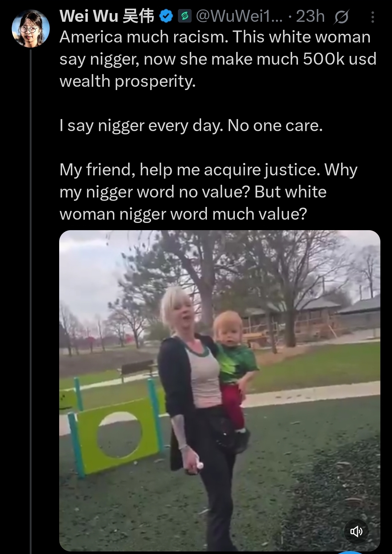
Task: Play the playground video
Action: point(220,391)
